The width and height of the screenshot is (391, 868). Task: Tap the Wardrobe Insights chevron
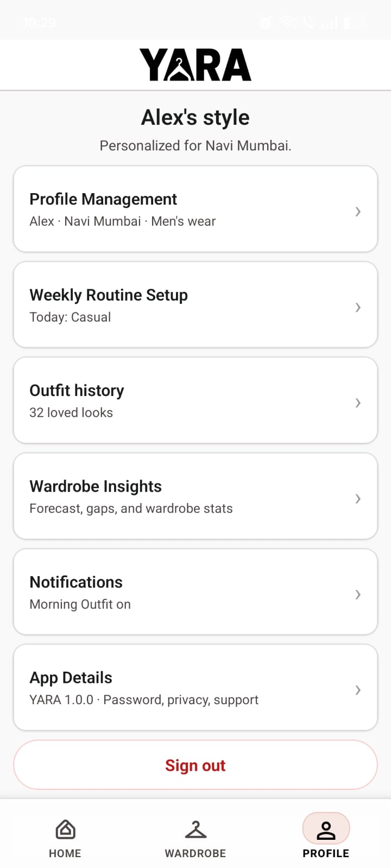(x=358, y=499)
